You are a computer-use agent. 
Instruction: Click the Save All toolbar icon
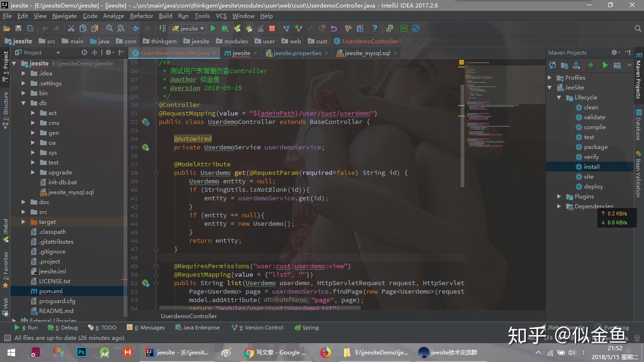point(18,29)
